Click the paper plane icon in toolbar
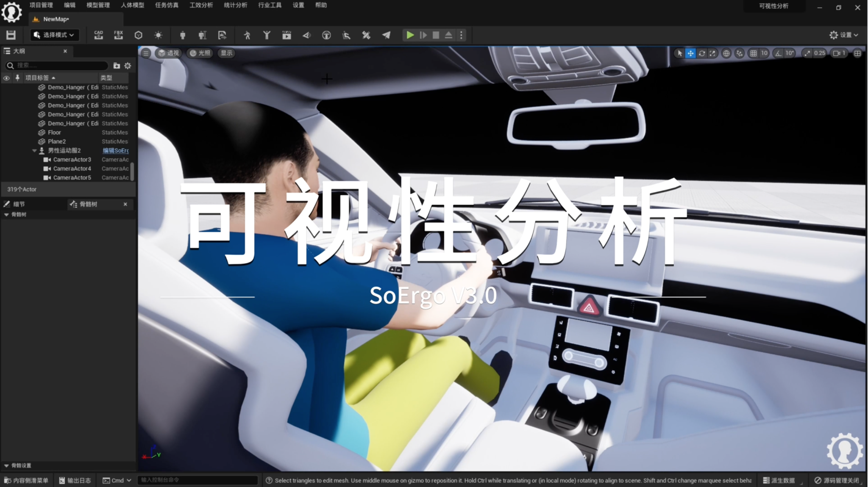Screen dimensions: 868x487 386,35
